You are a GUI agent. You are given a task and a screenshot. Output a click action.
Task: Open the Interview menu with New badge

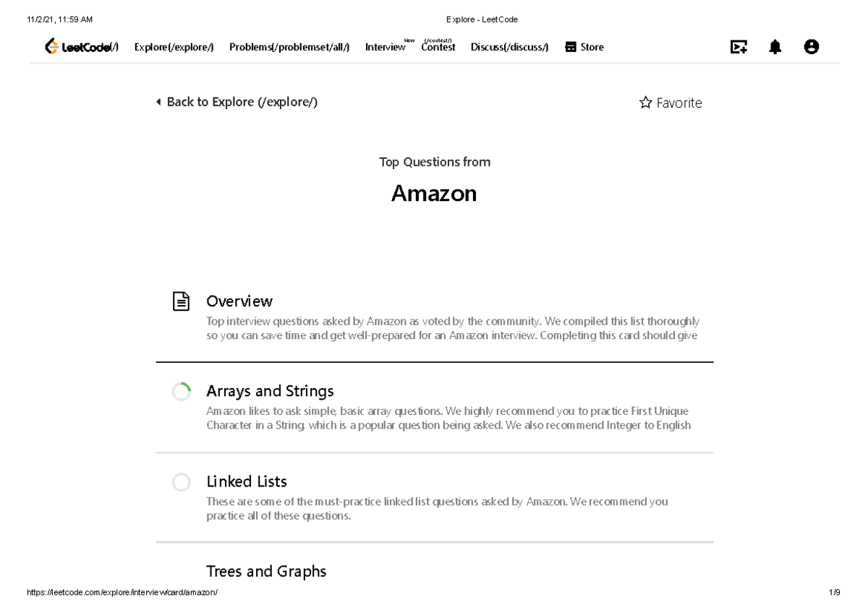coord(386,47)
